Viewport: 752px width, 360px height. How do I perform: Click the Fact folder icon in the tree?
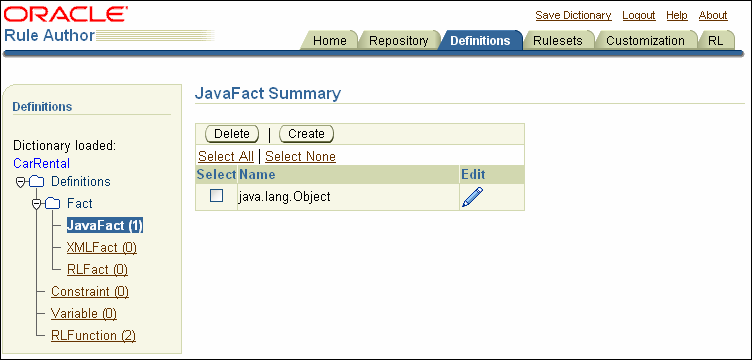pyautogui.click(x=53, y=204)
